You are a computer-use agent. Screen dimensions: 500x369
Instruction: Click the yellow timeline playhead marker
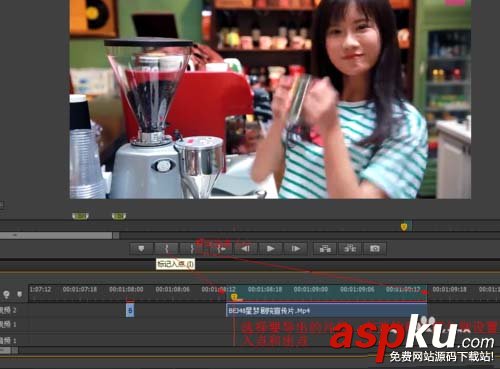click(x=234, y=297)
